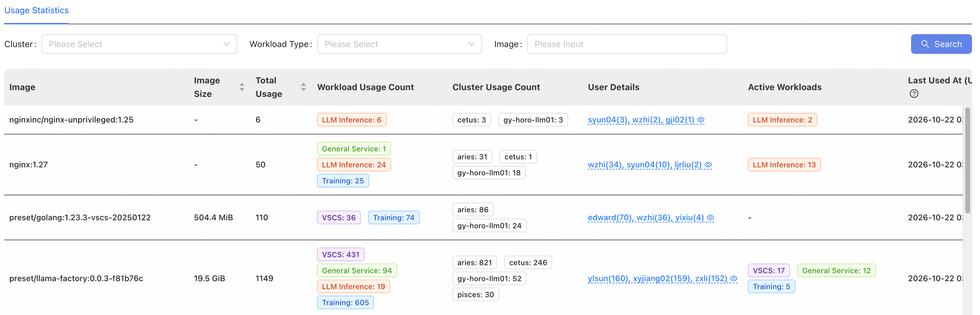
Task: Click the General Service: 1 tag
Action: pos(354,149)
